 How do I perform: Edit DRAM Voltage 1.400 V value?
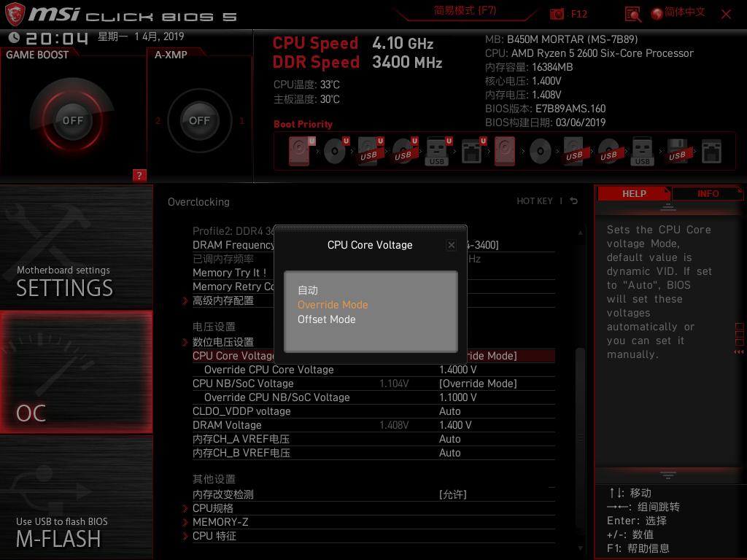point(455,425)
